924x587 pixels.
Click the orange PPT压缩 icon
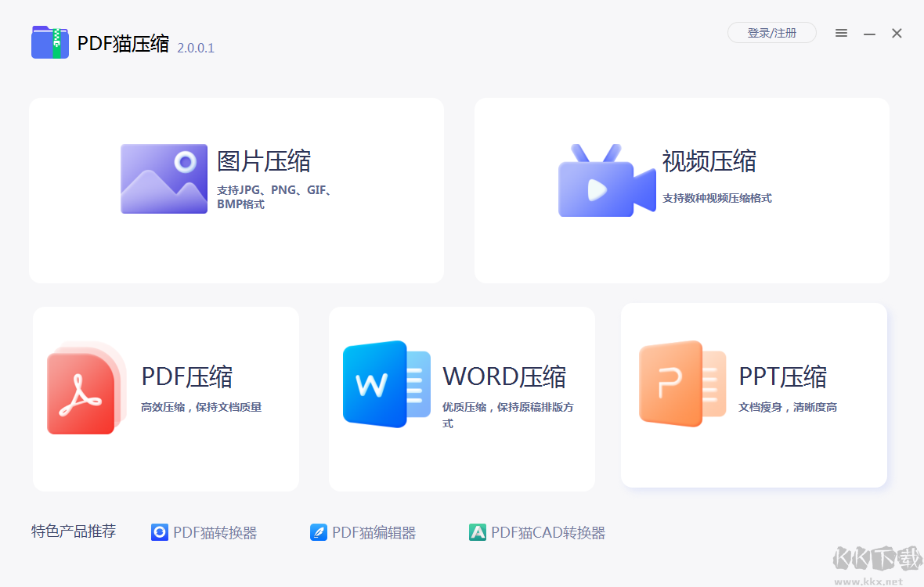click(x=681, y=384)
